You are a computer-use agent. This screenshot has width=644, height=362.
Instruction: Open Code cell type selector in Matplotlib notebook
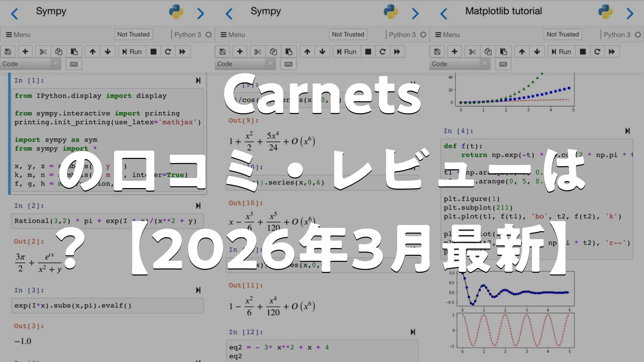[460, 64]
